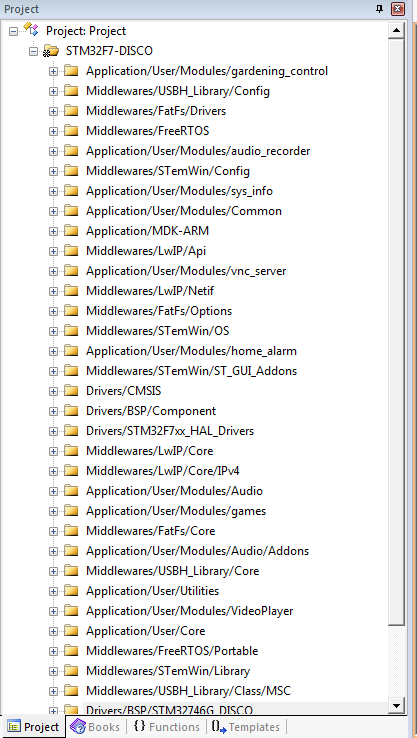Expand the Drivers/STM32F7xx_HAL_Drivers group
Image resolution: width=417 pixels, height=738 pixels.
click(53, 431)
